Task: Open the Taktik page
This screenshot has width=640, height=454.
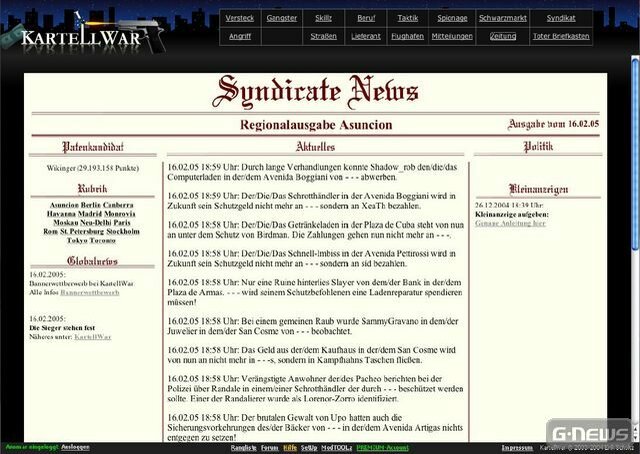Action: point(408,18)
